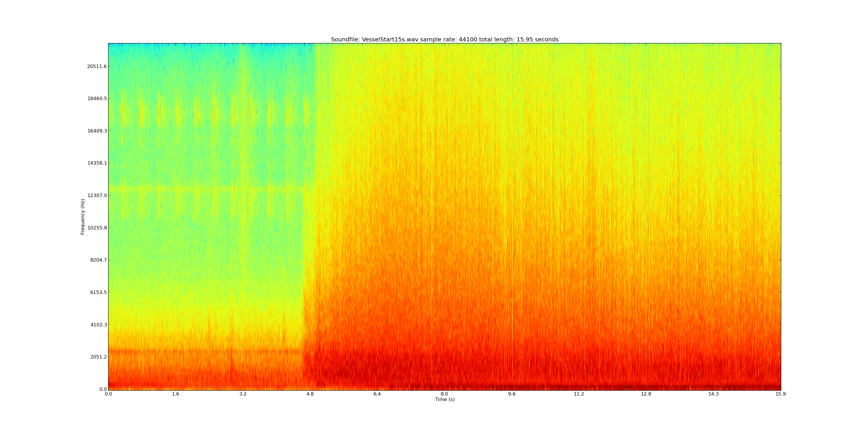Click the 1.6 time tick label
Viewport: 868px width, 434px height.
click(176, 394)
